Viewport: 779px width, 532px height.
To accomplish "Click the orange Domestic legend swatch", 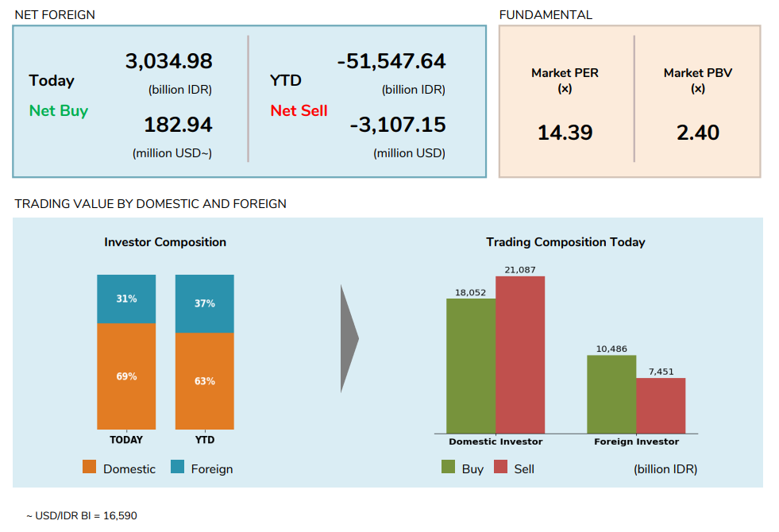I will 90,468.
